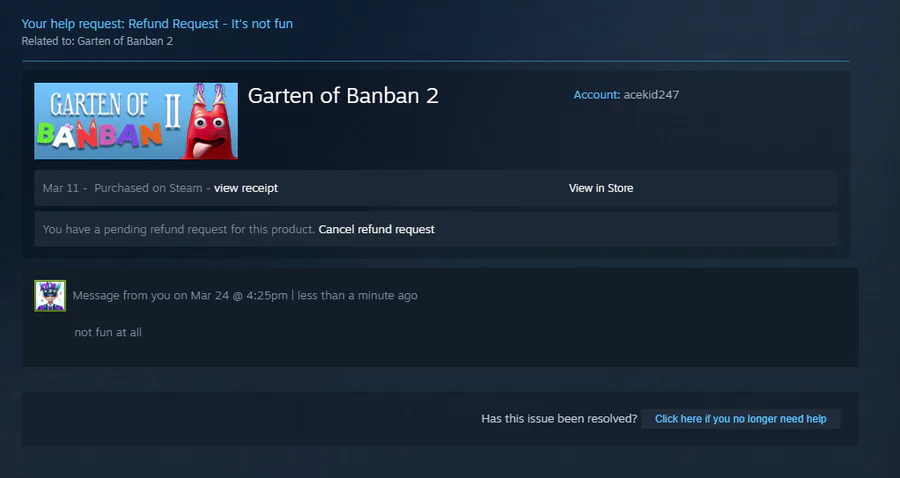Click the 'Purchased on Steam' purchase info text
The width and height of the screenshot is (900, 478).
point(148,188)
